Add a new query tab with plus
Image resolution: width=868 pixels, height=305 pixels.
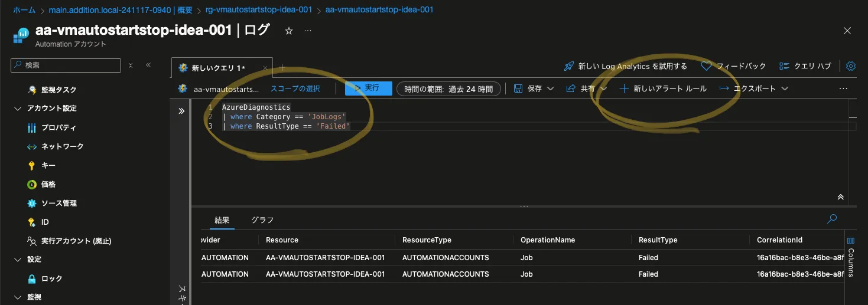click(282, 67)
